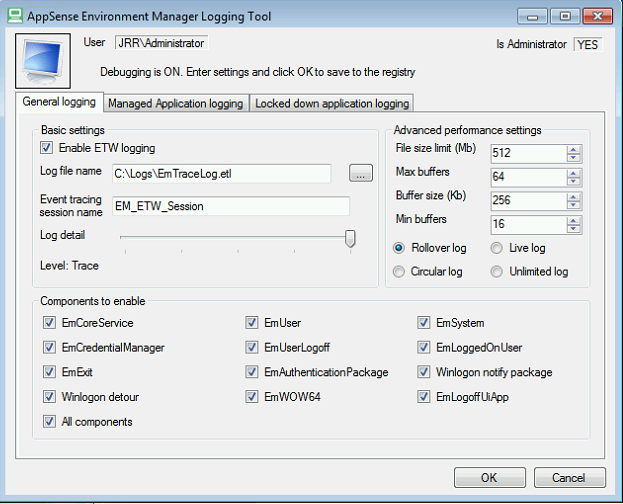Decrease Min buffers with down arrow
Screen dimensions: 623x504
pos(573,229)
